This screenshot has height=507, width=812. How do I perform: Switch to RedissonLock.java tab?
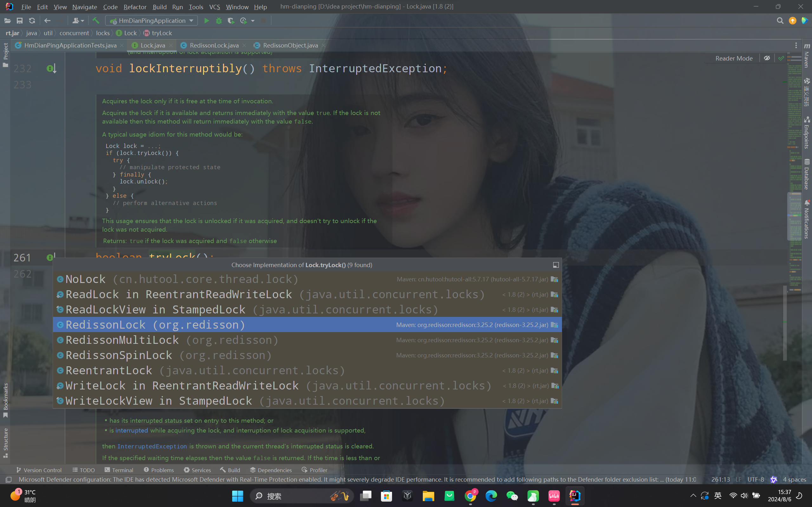tap(214, 45)
